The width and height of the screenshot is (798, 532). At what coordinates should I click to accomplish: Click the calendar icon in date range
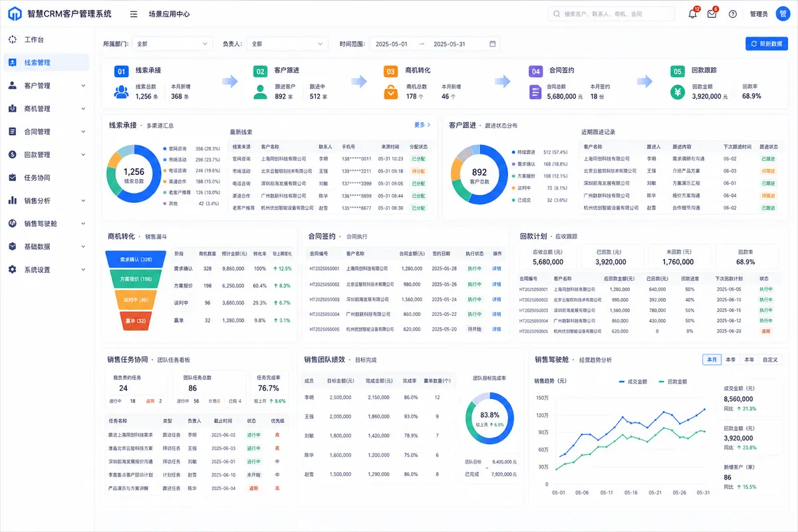(x=493, y=44)
